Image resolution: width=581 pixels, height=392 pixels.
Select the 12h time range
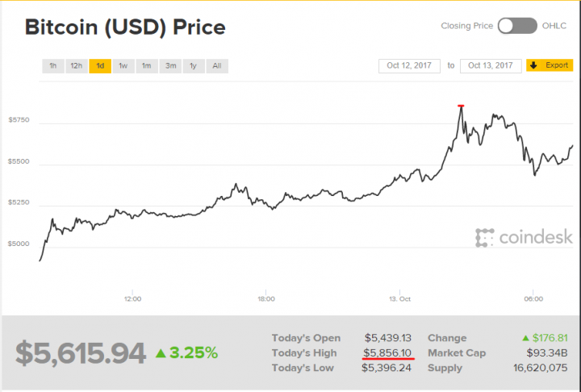(x=76, y=65)
